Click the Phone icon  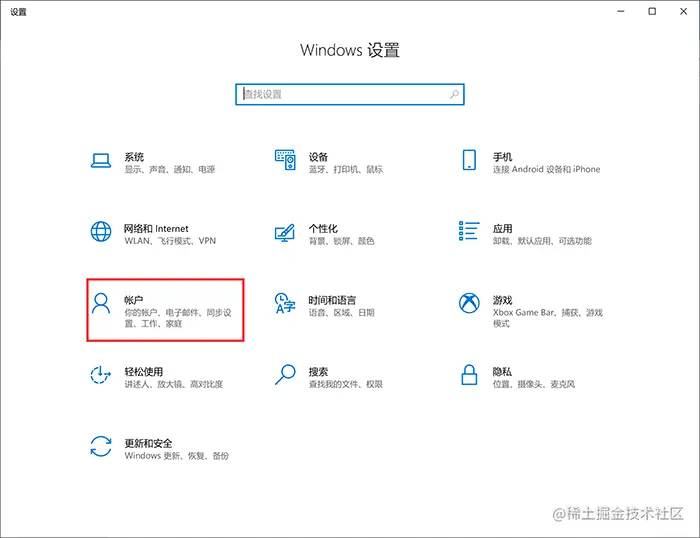[x=469, y=160]
